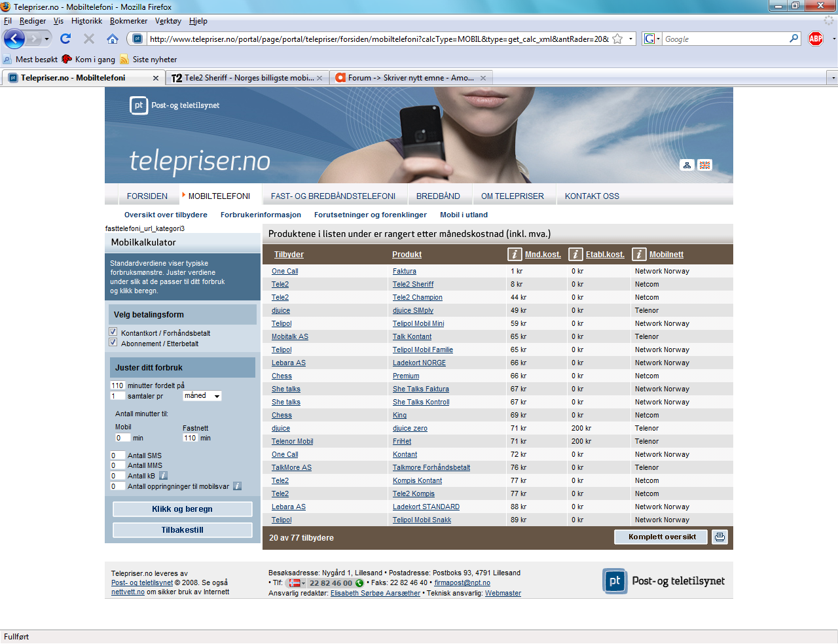Viewport: 838px width, 644px height.
Task: Open the Mobil i utland link
Action: click(464, 215)
